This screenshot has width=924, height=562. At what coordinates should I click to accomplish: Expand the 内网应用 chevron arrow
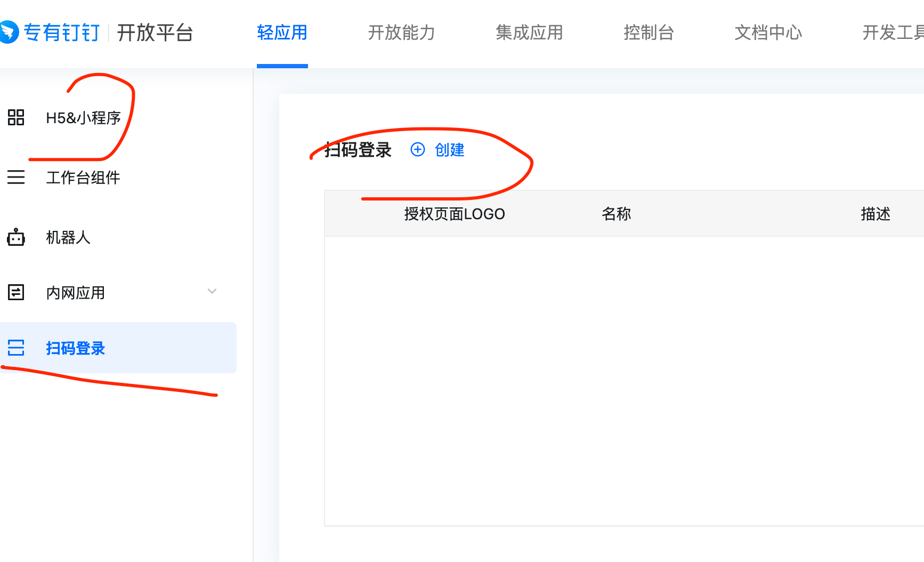point(212,291)
